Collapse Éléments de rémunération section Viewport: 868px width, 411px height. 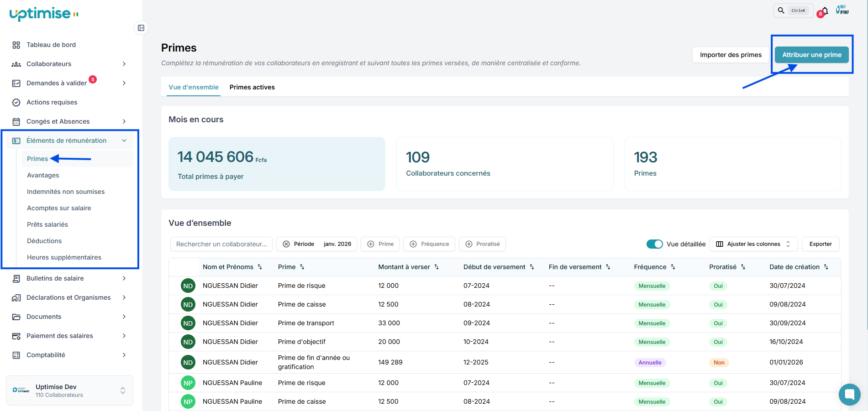[x=124, y=140]
